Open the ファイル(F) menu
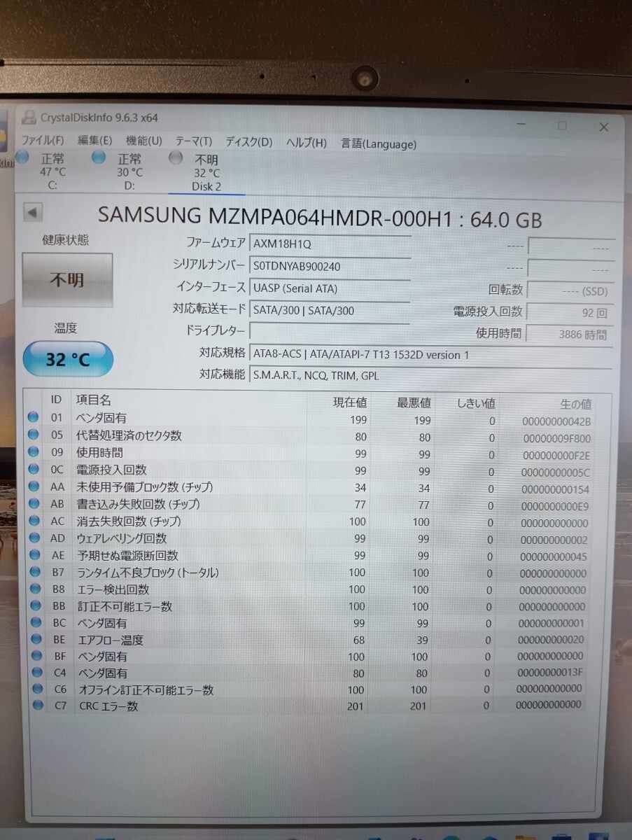 (x=42, y=141)
